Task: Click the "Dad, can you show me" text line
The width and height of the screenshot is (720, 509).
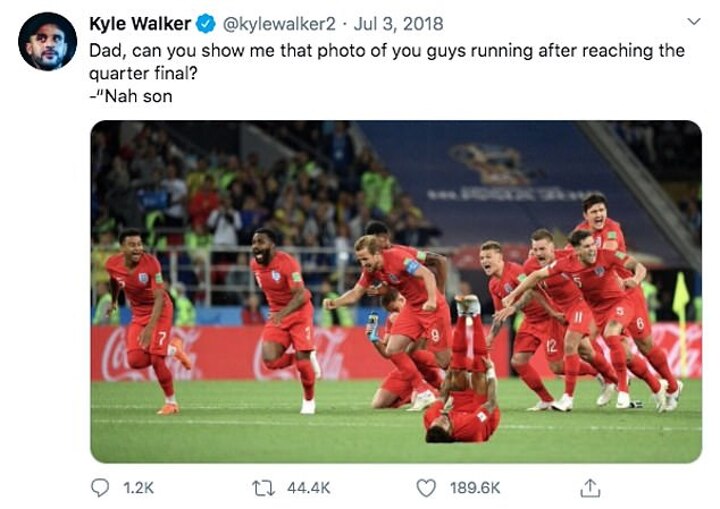Action: (387, 50)
